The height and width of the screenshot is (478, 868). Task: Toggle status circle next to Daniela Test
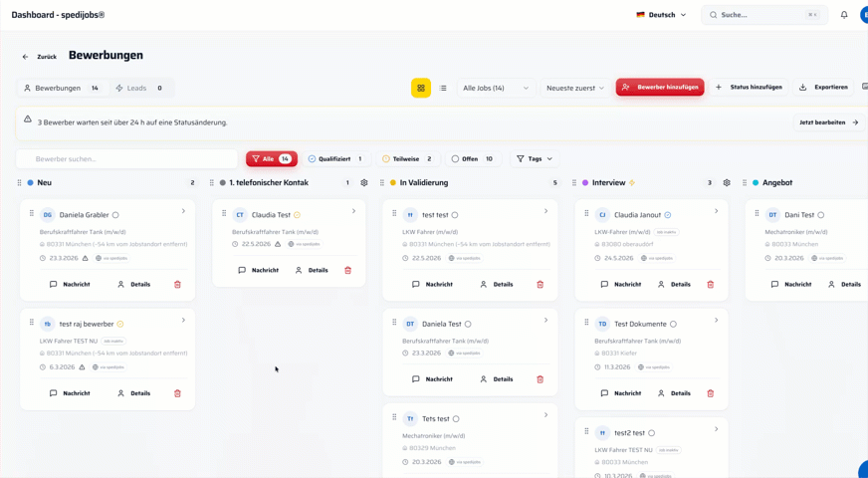(x=468, y=324)
